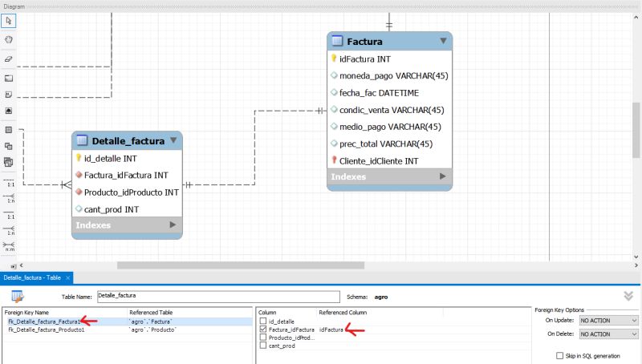Click the table editor icon beside Table Name
This screenshot has height=364, width=642.
pyautogui.click(x=18, y=296)
